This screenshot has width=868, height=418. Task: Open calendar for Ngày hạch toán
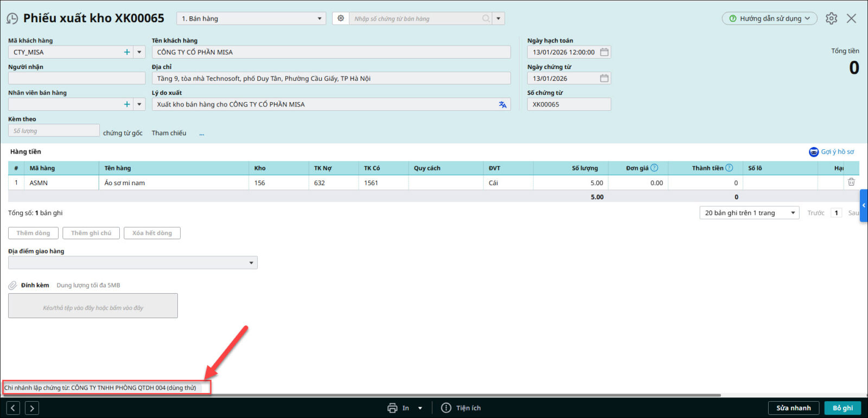coord(604,52)
